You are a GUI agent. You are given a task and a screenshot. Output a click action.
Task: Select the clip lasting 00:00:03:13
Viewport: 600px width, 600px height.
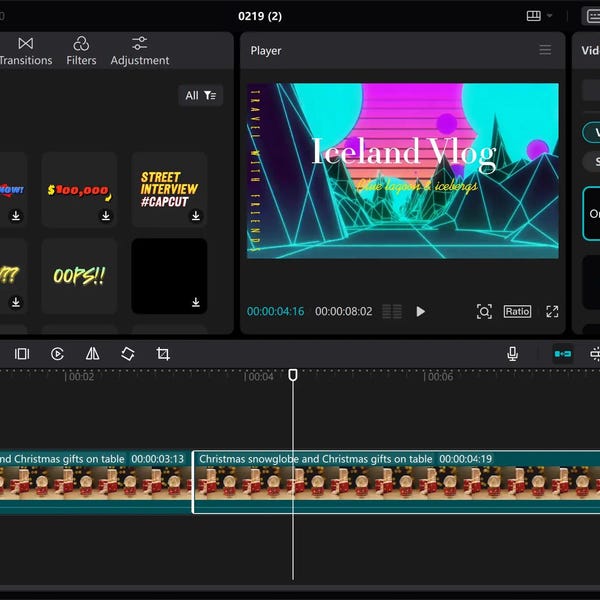96,483
